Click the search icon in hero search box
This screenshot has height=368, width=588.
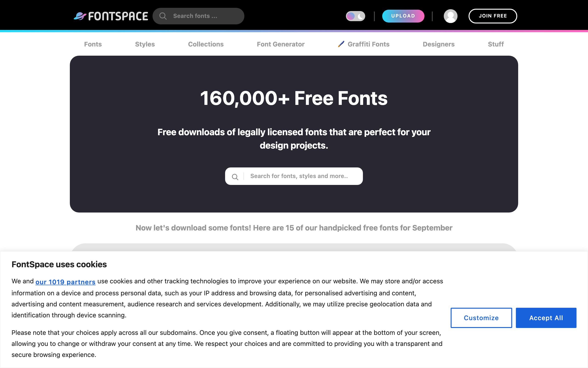235,177
